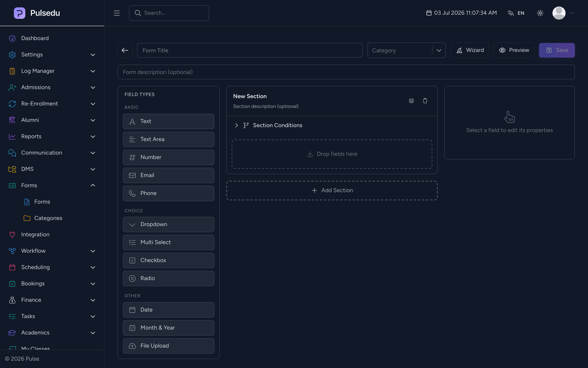Image resolution: width=588 pixels, height=368 pixels.
Task: Open the Scheduling menu
Action: pyautogui.click(x=52, y=267)
